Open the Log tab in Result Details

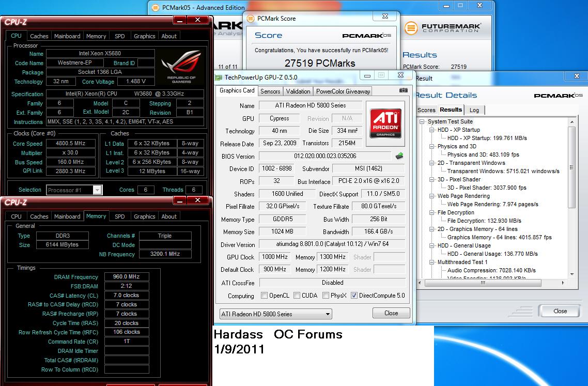click(x=474, y=110)
